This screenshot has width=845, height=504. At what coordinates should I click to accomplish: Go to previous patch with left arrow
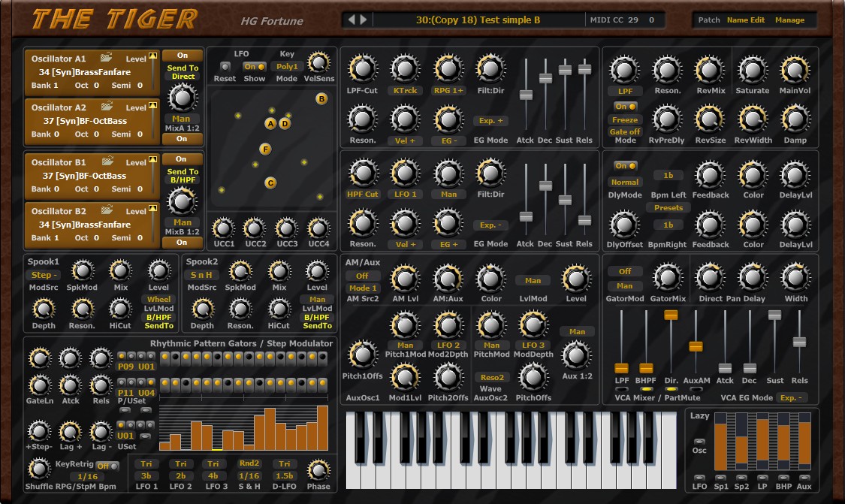352,20
